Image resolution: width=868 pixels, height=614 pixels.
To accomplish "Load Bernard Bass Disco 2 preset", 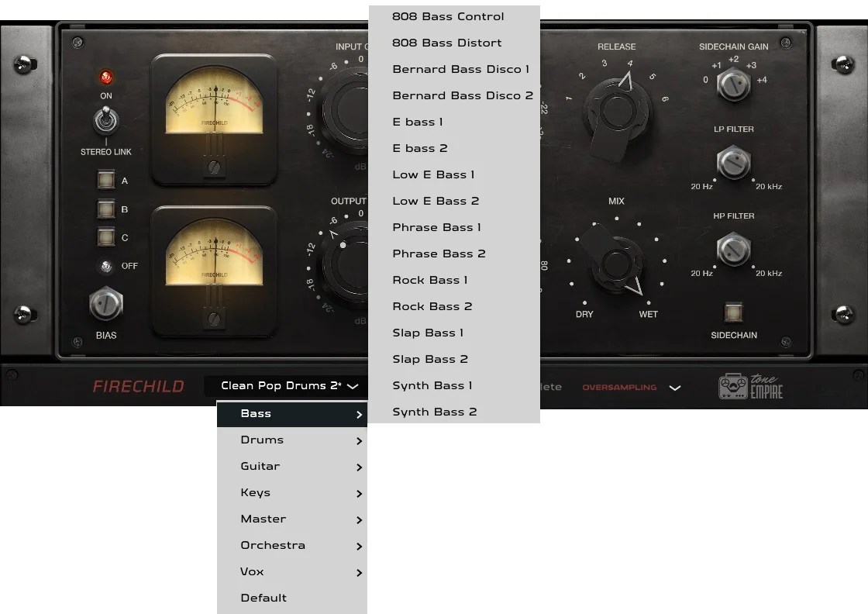I will click(x=454, y=96).
